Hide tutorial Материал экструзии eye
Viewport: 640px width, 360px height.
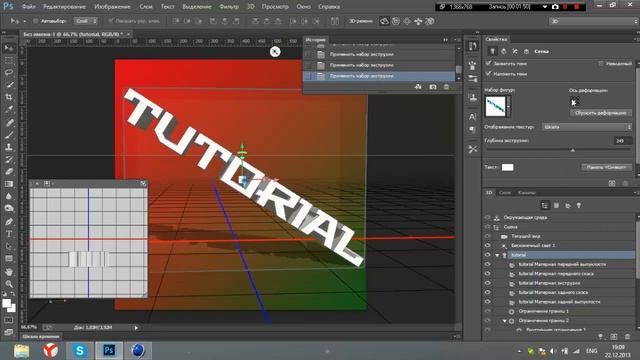[487, 283]
